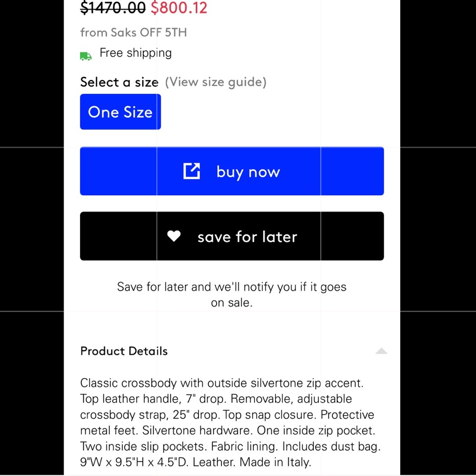This screenshot has height=476, width=476.
Task: Click the 'Made in Italy' text
Action: (275, 462)
